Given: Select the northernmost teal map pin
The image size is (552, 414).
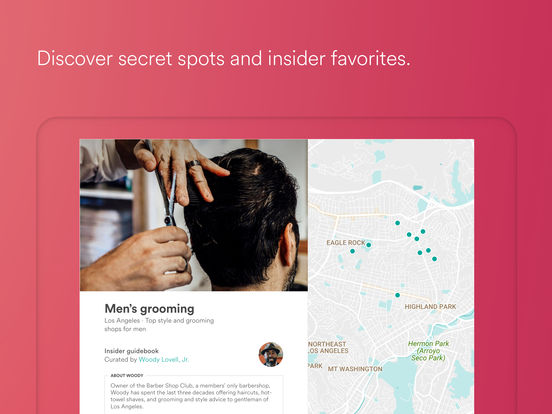Looking at the screenshot, I should click(x=397, y=223).
